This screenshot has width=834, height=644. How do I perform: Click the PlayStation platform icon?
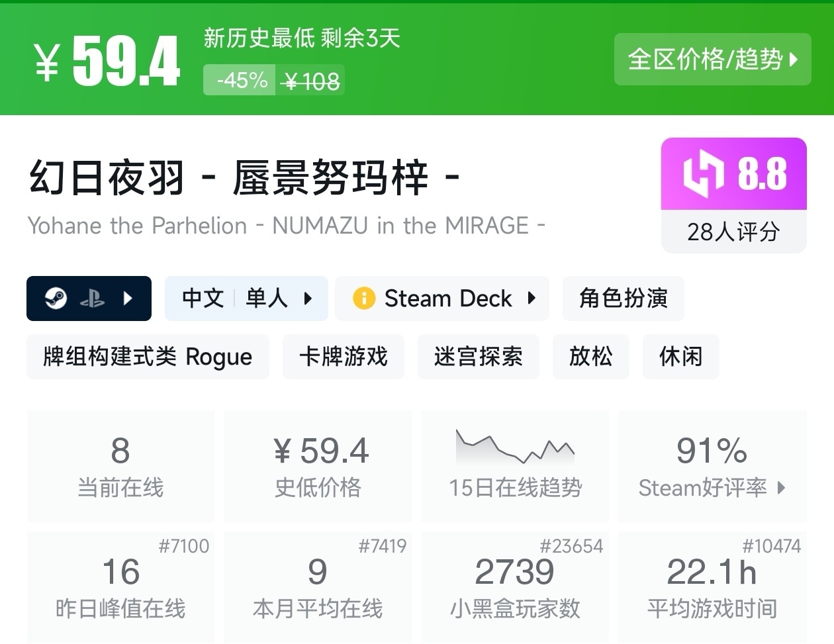coord(92,299)
